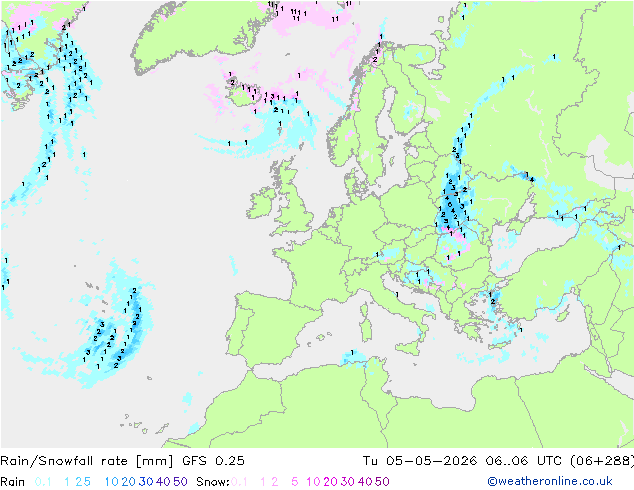This screenshot has width=634, height=490.
Task: Click rain legend value 10
Action: [111, 482]
